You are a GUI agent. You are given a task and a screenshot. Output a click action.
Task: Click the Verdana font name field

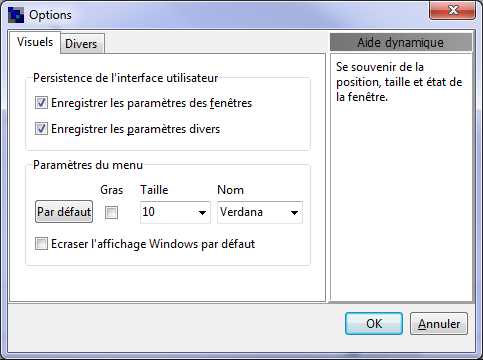(x=260, y=212)
